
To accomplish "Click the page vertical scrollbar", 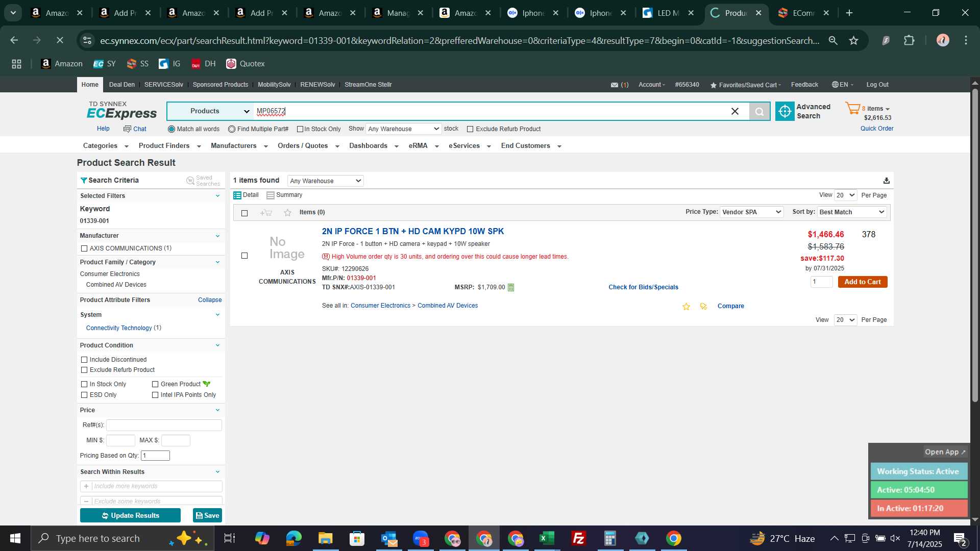I will tap(975, 245).
